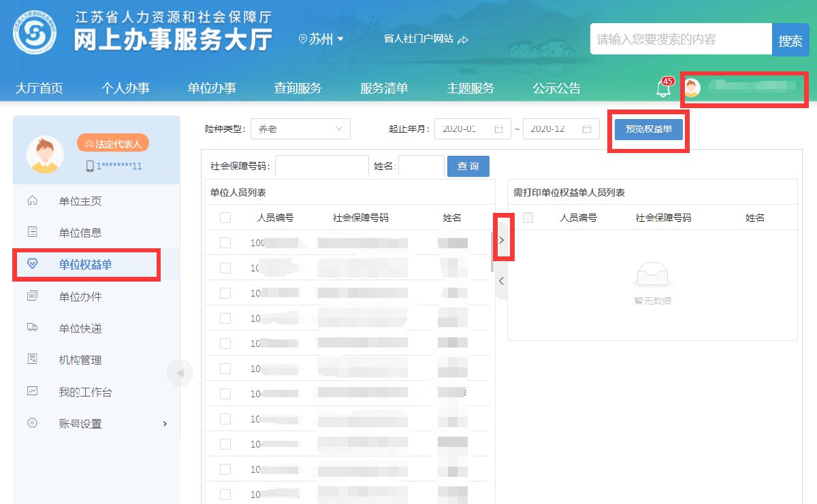Image resolution: width=817 pixels, height=504 pixels.
Task: Collapse the sidebar with the triangle button
Action: point(180,373)
